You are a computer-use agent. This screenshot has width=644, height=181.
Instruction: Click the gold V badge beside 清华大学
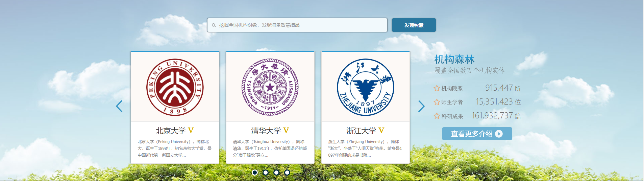(286, 131)
